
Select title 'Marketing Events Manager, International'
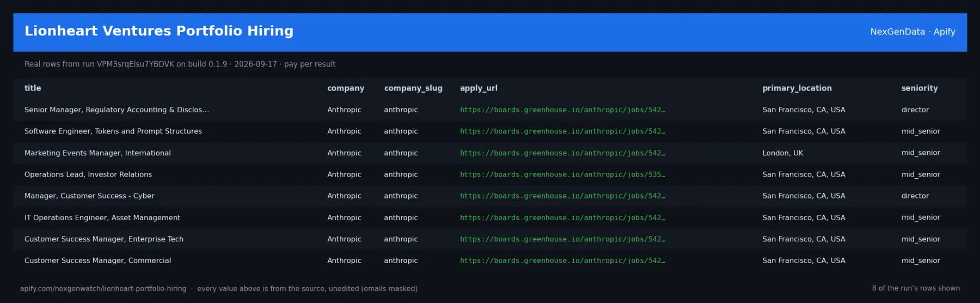[97, 153]
